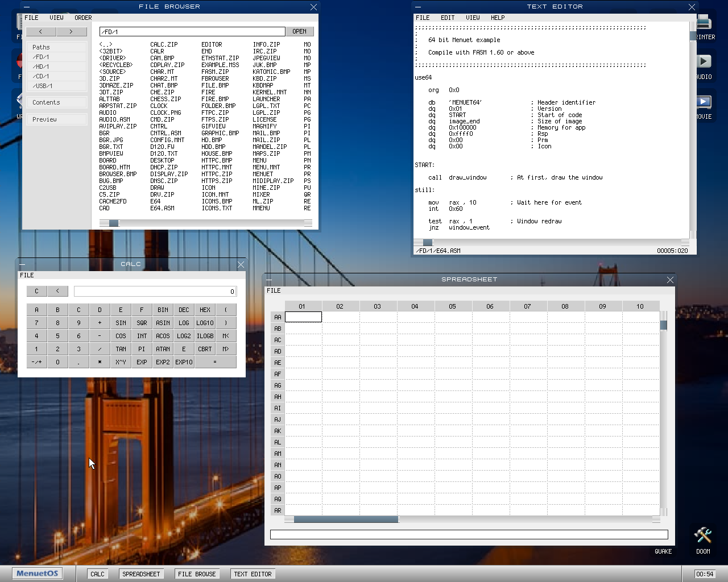Navigate back with the File Browser left arrow
This screenshot has height=582, width=728.
click(x=41, y=32)
